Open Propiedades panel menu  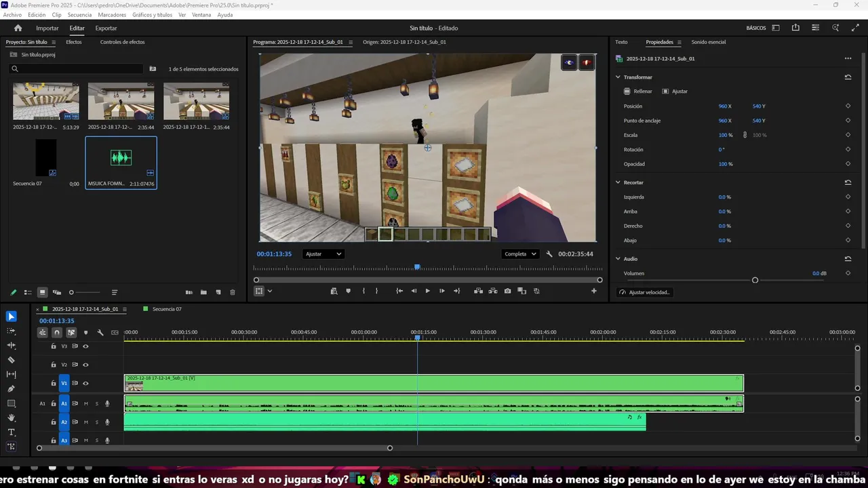[x=679, y=42]
